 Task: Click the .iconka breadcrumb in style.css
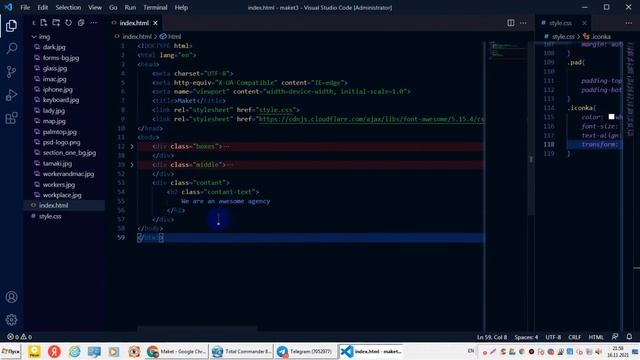coord(597,37)
